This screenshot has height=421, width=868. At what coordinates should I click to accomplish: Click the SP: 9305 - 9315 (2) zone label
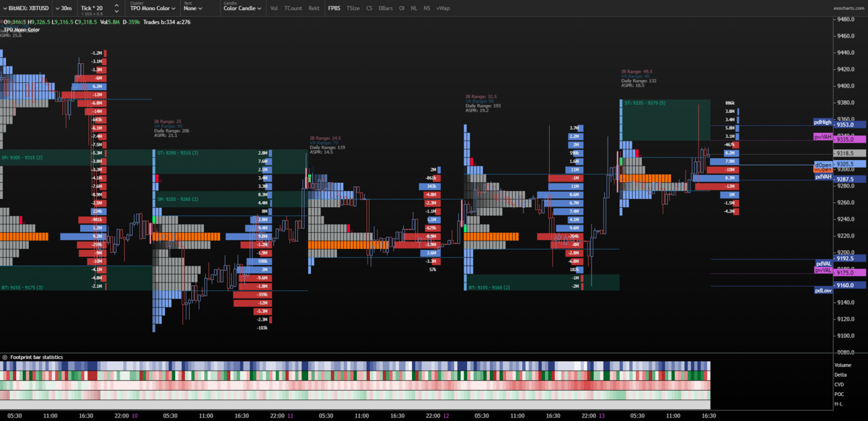click(22, 157)
